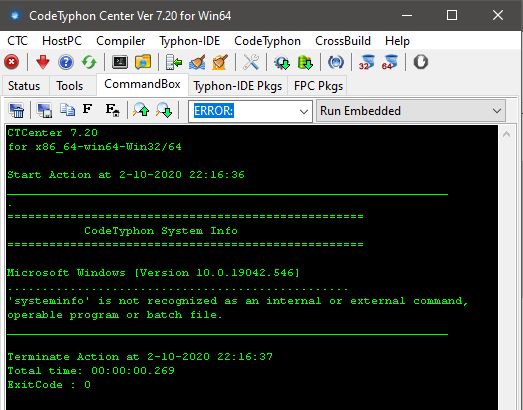
Task: Maximize the CodeTyphon Center window
Action: pos(452,15)
